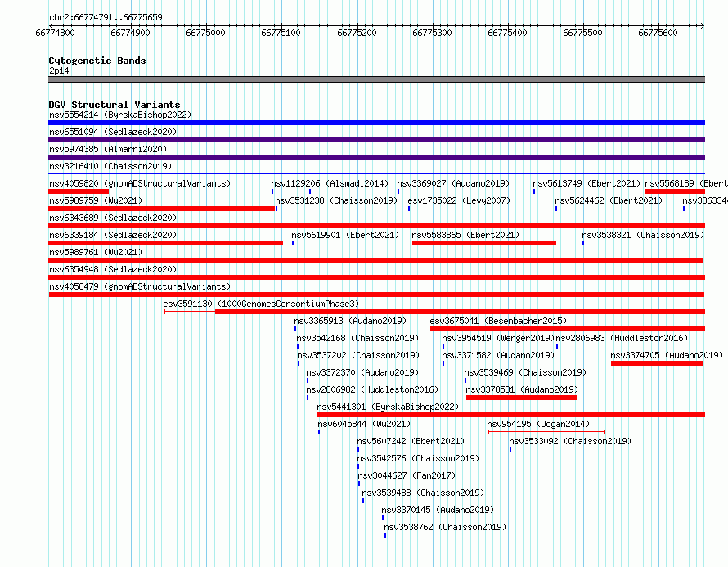Click nsv3531238 (Chaisson2019) label

pos(336,200)
